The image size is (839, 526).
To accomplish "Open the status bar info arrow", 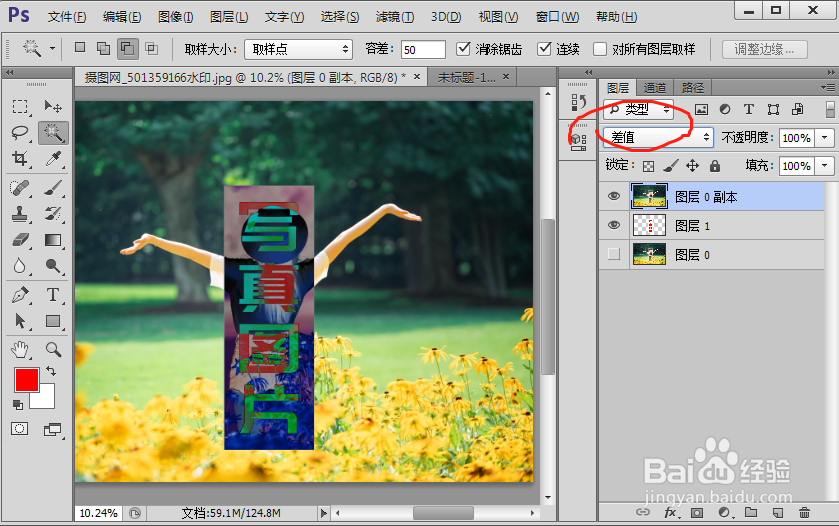I will pos(323,513).
